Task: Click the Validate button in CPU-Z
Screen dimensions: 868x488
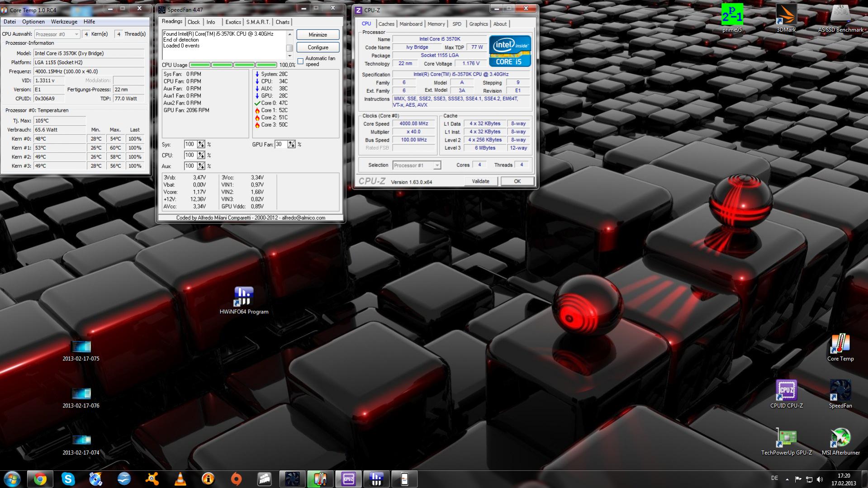Action: tap(480, 181)
